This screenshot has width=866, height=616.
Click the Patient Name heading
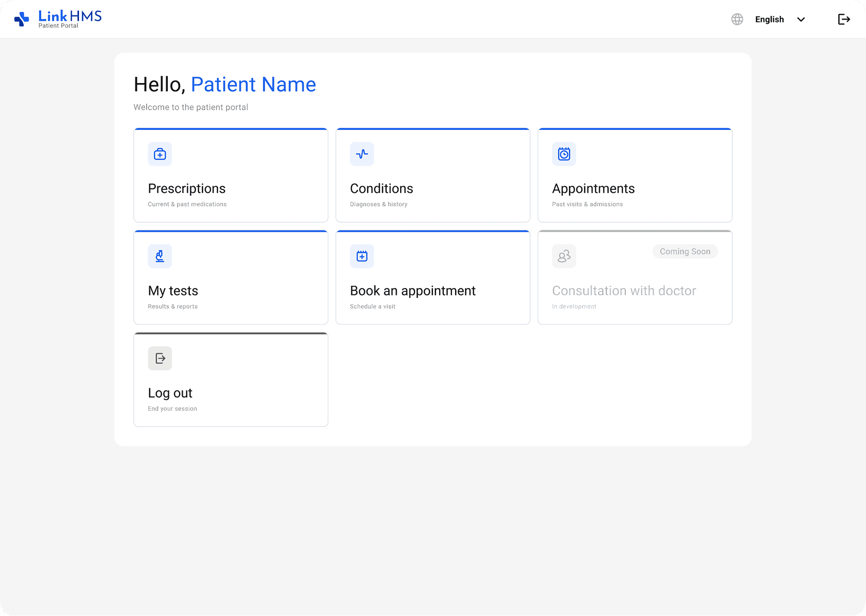point(253,85)
